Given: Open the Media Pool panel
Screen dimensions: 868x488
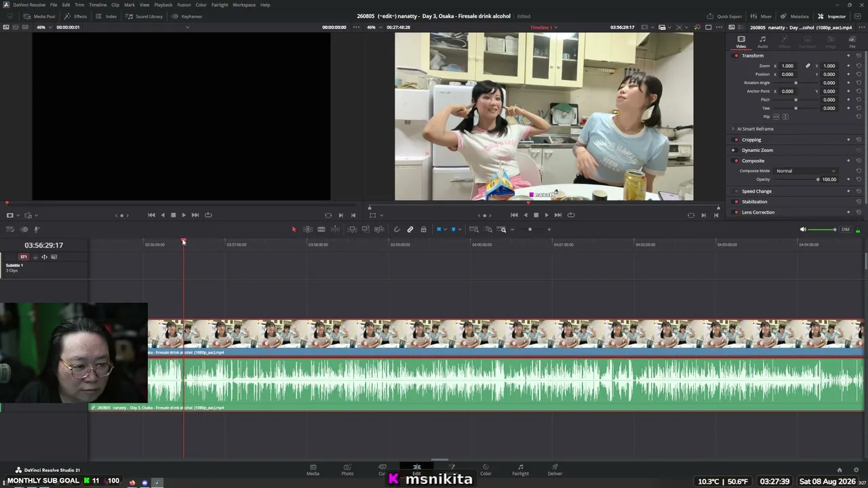Looking at the screenshot, I should [x=39, y=16].
